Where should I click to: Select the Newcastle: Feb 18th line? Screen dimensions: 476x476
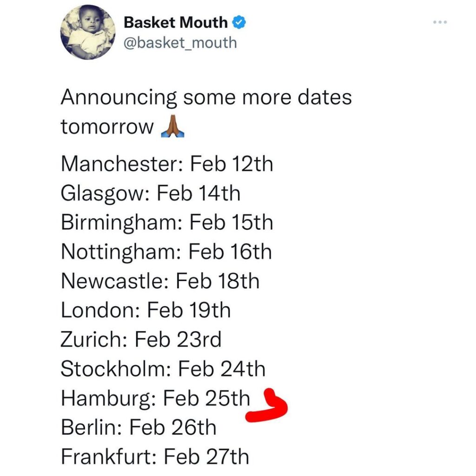160,281
